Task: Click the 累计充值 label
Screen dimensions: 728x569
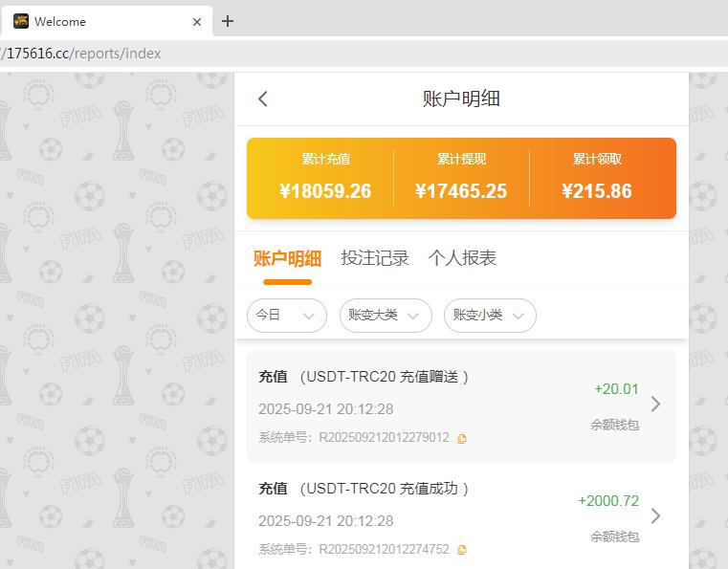Action: point(325,159)
